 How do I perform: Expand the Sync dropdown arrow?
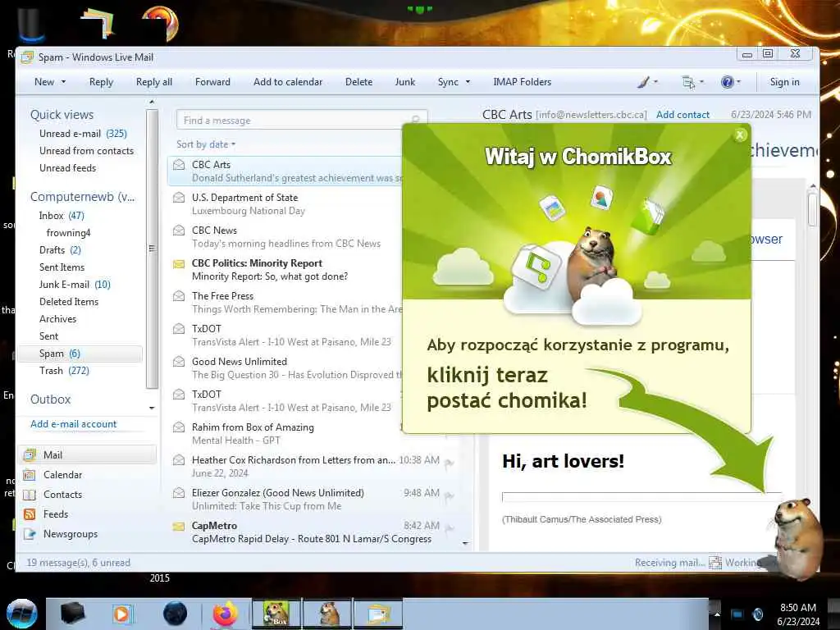point(468,82)
